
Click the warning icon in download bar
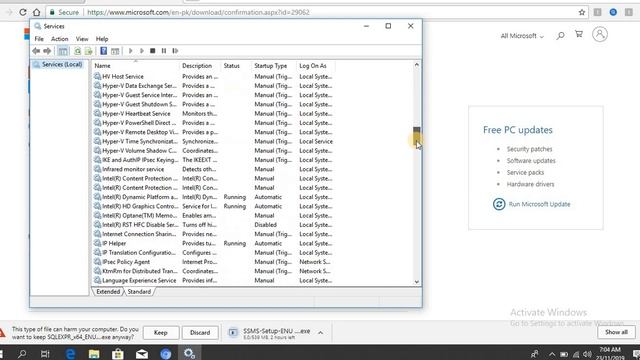coord(2,333)
